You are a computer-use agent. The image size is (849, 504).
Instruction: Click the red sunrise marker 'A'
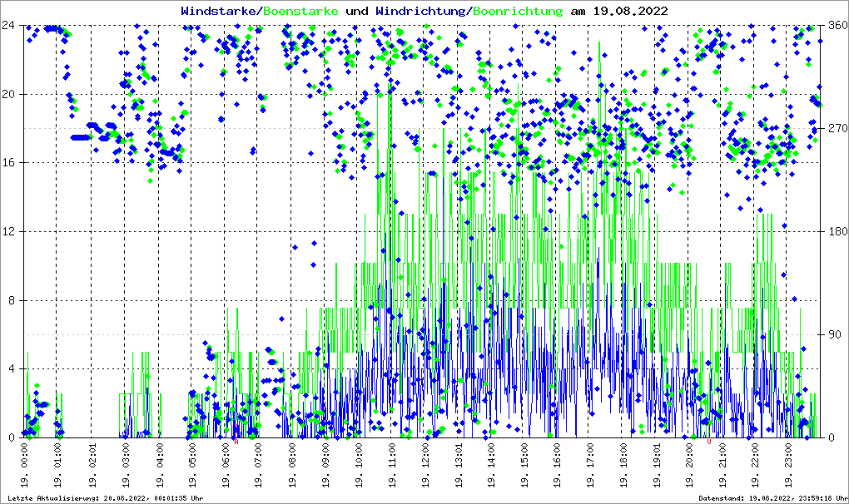pos(236,442)
